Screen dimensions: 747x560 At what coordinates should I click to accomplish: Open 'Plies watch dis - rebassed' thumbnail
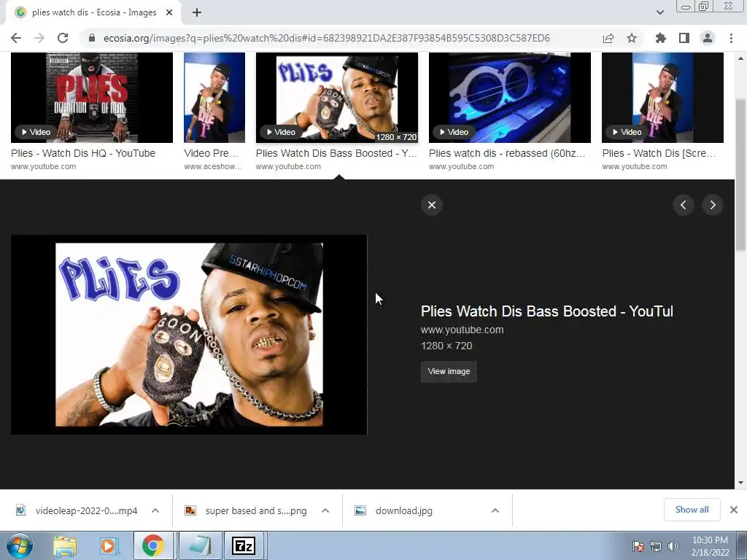(x=510, y=98)
